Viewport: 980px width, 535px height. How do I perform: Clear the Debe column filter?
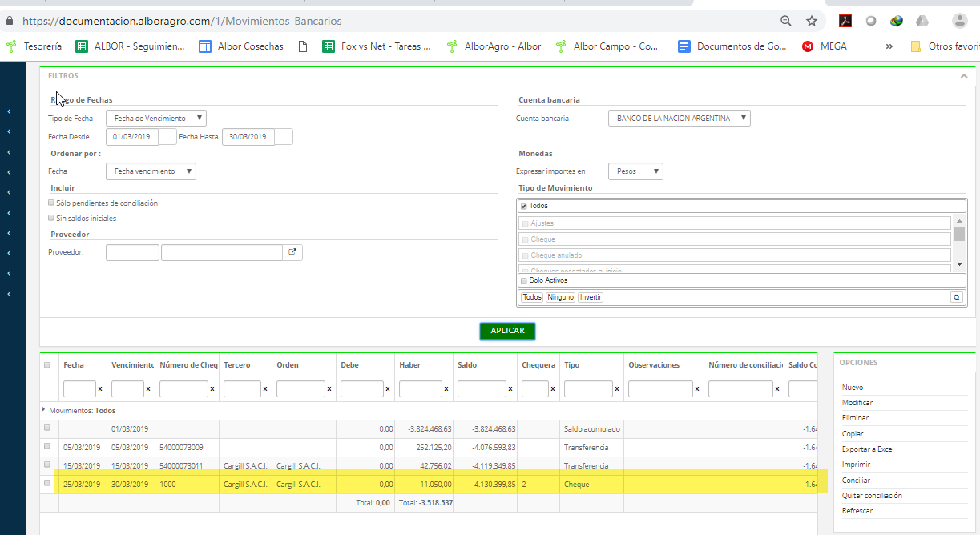point(388,389)
